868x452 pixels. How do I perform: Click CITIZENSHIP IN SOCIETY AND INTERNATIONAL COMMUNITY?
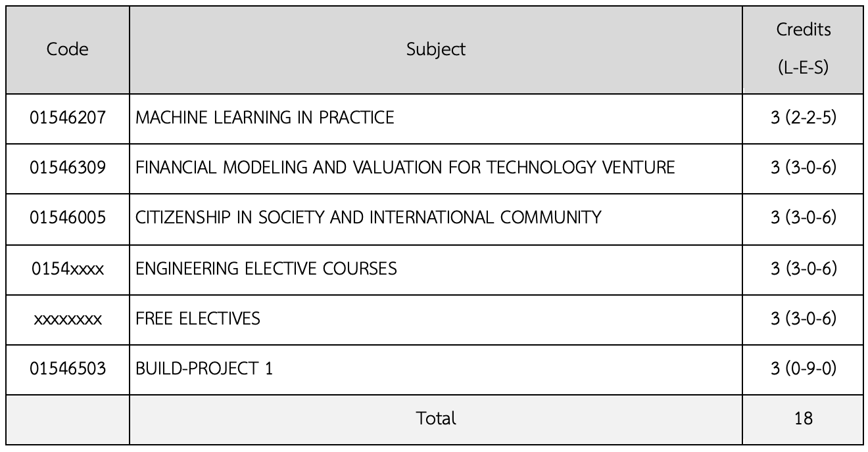point(368,217)
